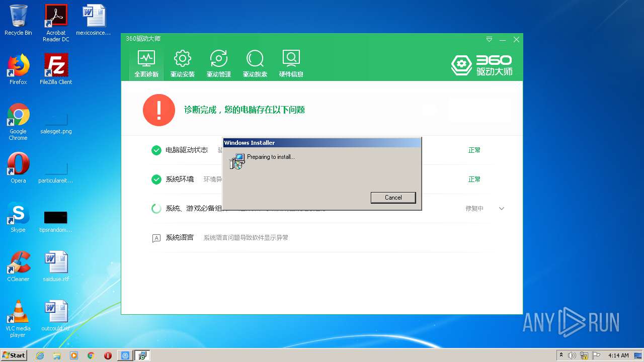Click the green check beside 电脑驱动状态
644x362 pixels.
pyautogui.click(x=156, y=150)
